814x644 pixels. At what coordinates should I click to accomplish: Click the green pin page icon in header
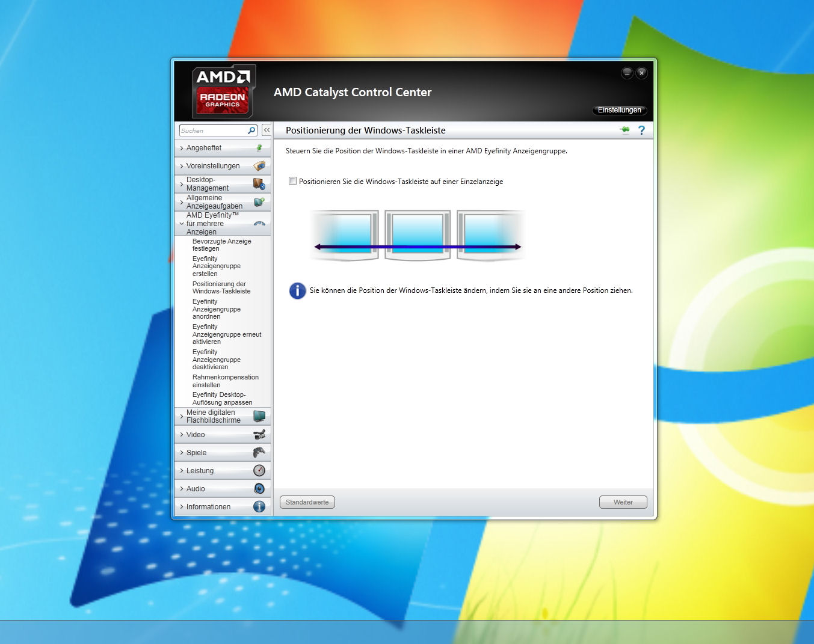[x=624, y=130]
